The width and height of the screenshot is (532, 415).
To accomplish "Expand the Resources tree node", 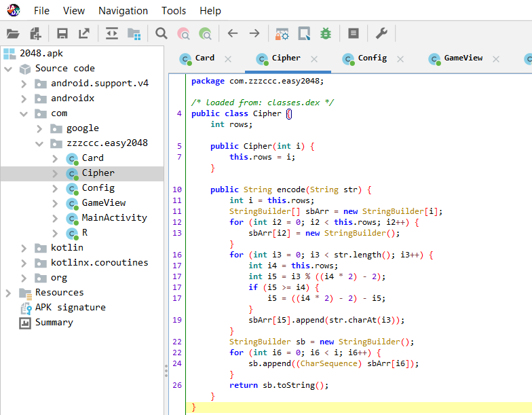I will [x=8, y=293].
